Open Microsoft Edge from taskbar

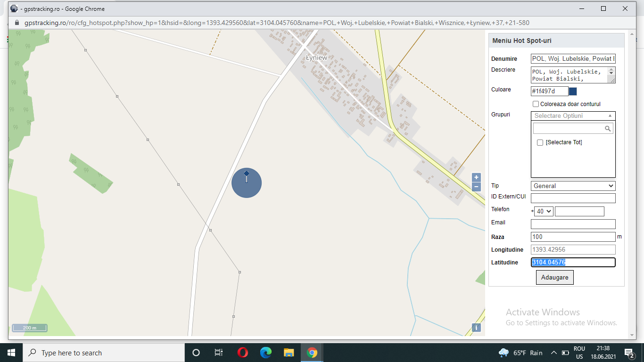[x=266, y=353]
